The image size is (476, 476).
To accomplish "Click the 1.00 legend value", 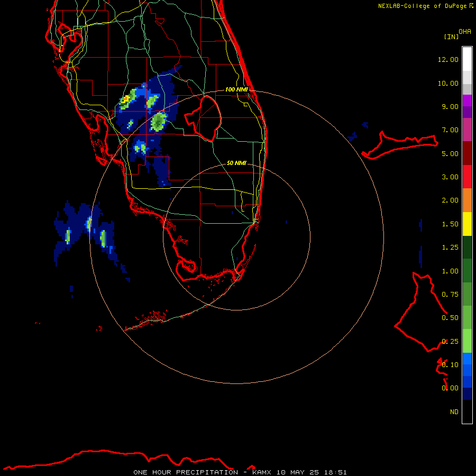I will 450,271.
